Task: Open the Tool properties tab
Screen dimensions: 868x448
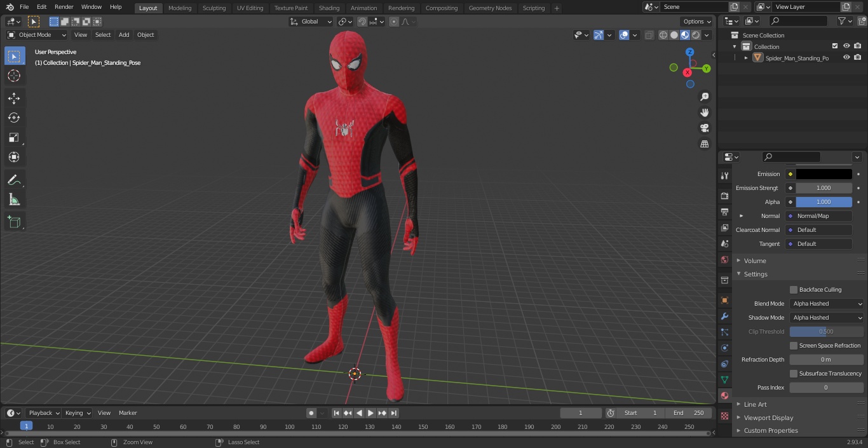Action: [724, 175]
